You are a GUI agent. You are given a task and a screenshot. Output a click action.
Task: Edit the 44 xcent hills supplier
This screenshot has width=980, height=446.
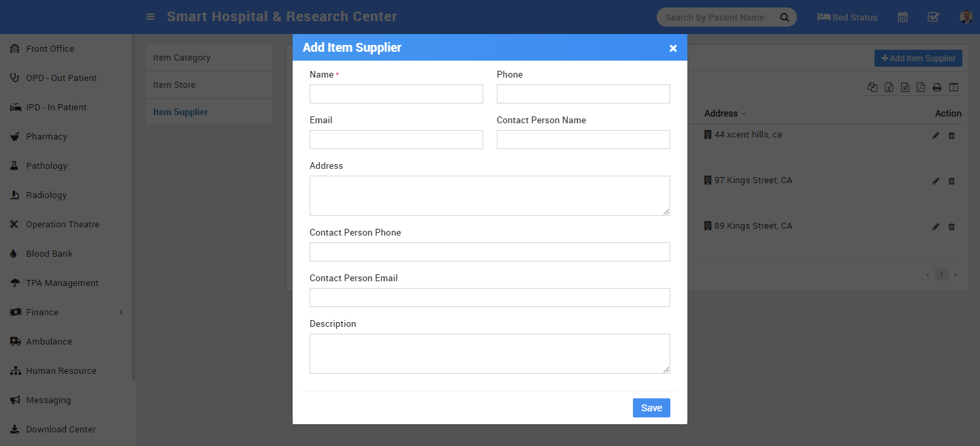point(936,136)
